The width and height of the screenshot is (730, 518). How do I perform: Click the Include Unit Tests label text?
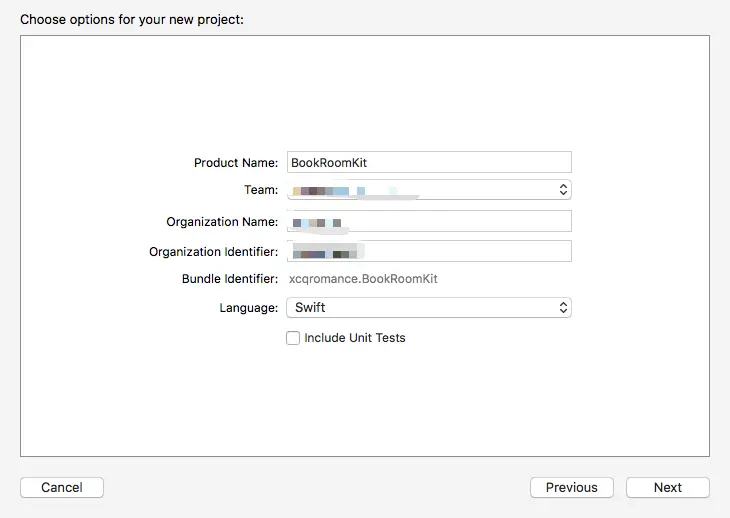(x=355, y=338)
